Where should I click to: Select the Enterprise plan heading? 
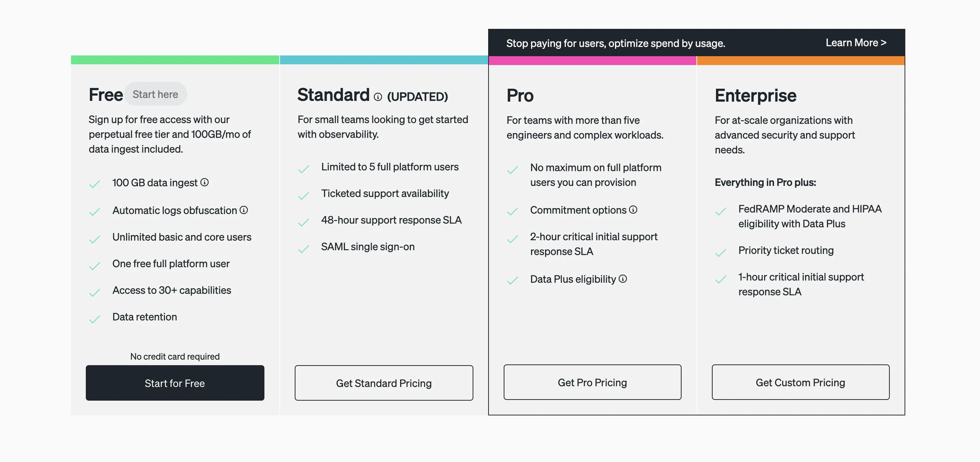(x=756, y=95)
